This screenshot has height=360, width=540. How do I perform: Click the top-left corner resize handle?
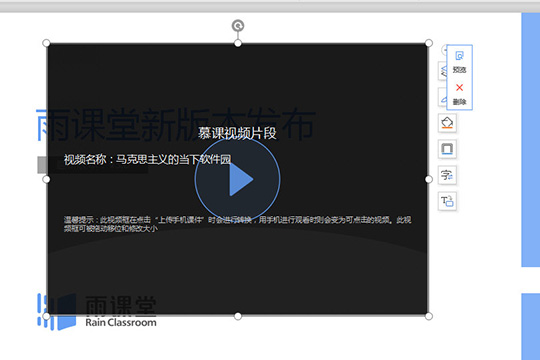[46, 43]
